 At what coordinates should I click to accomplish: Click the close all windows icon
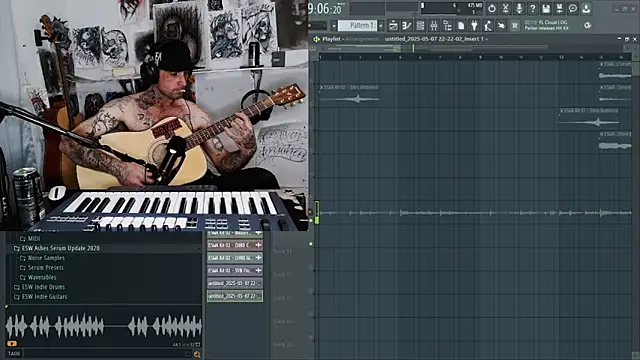[501, 26]
